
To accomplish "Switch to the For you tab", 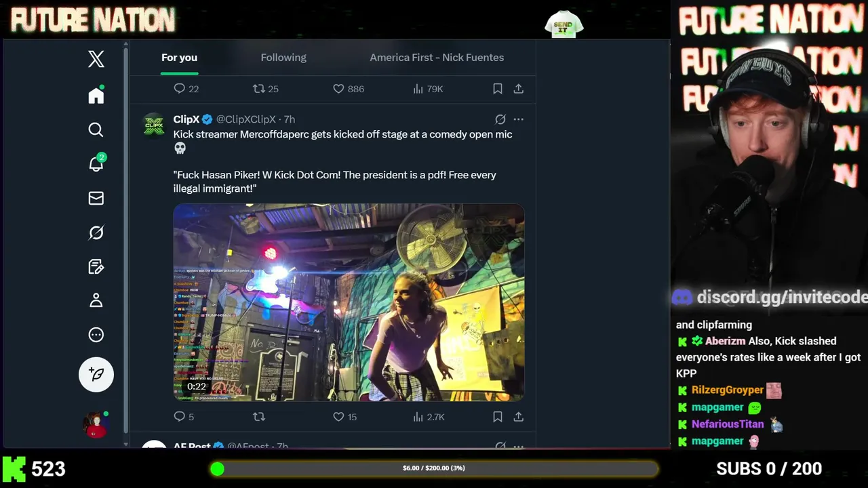I will pyautogui.click(x=179, y=58).
